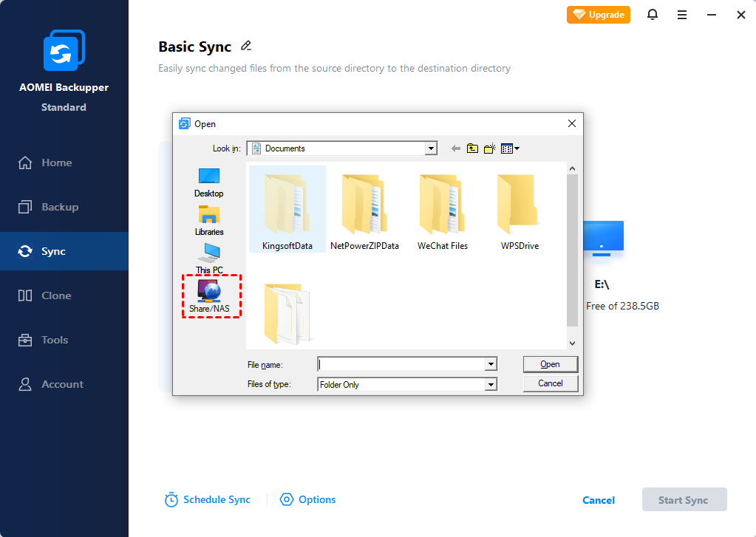The image size is (756, 537).
Task: Click the destination computer icon
Action: [x=603, y=239]
